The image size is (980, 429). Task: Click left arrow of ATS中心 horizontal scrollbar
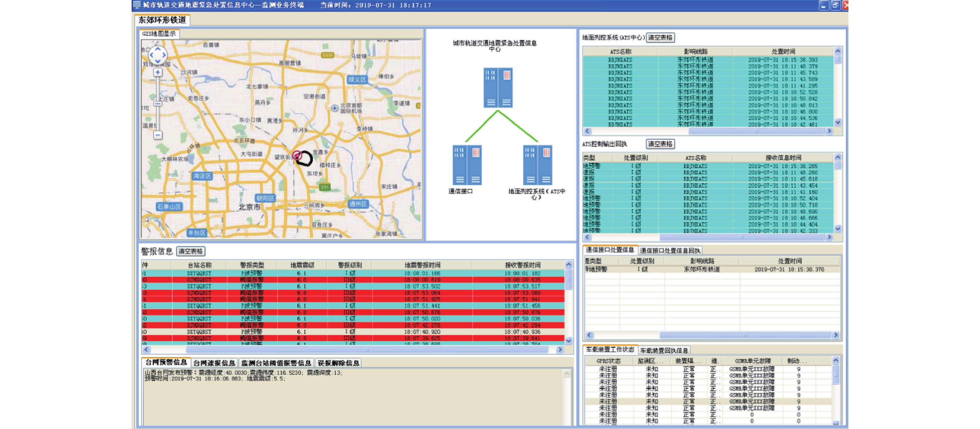tap(587, 131)
